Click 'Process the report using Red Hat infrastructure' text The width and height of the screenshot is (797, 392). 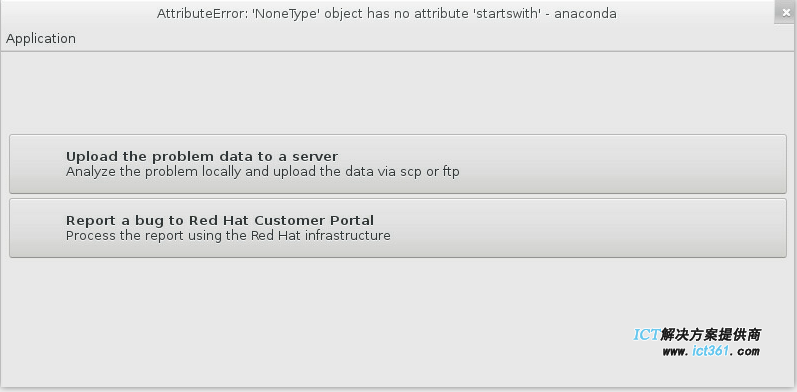click(x=228, y=236)
